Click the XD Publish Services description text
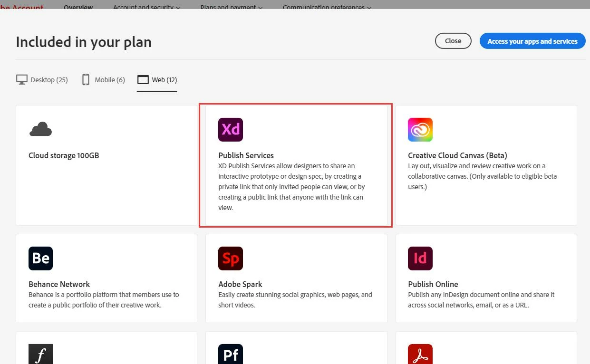 tap(291, 187)
